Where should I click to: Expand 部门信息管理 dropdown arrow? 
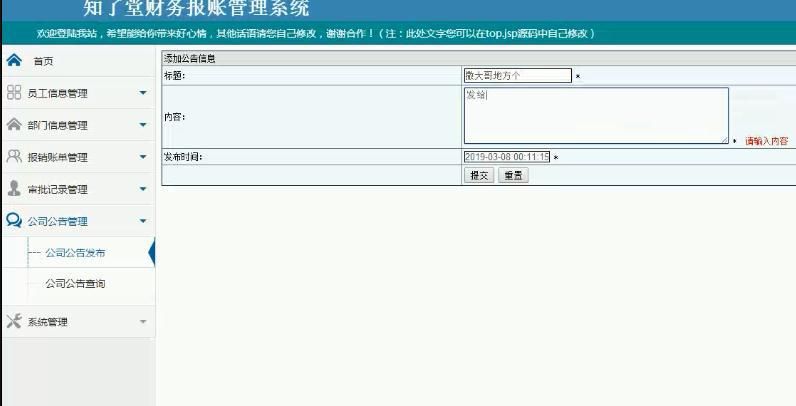[143, 125]
